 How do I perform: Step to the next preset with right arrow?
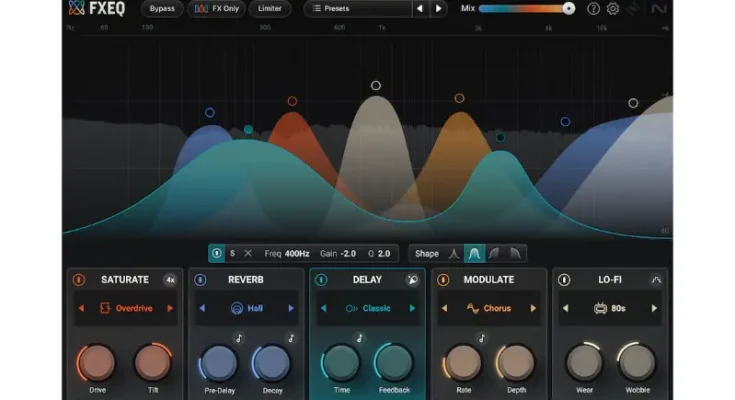(438, 9)
